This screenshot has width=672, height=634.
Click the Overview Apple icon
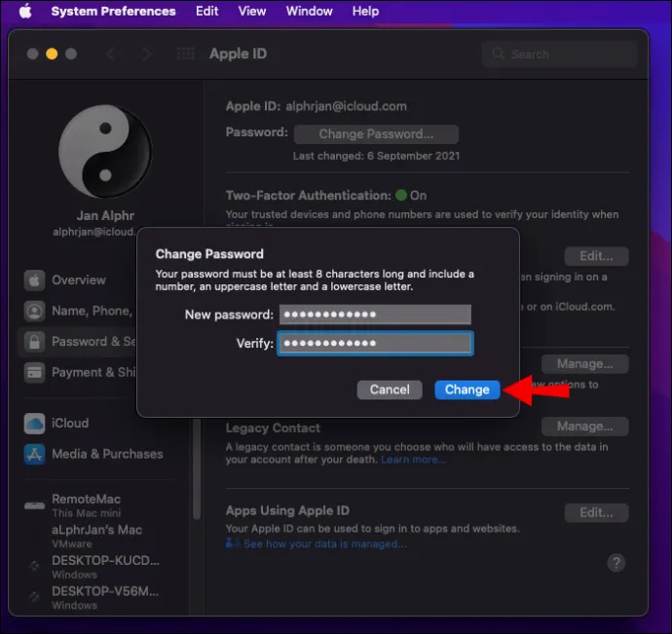[34, 280]
